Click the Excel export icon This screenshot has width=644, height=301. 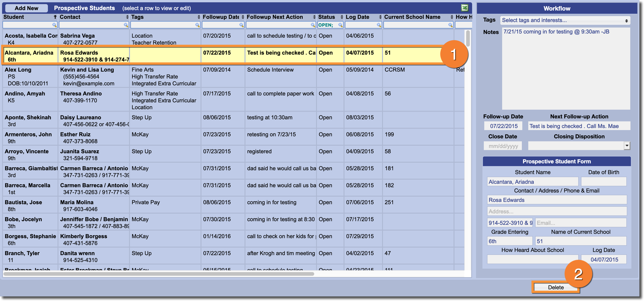pos(464,8)
